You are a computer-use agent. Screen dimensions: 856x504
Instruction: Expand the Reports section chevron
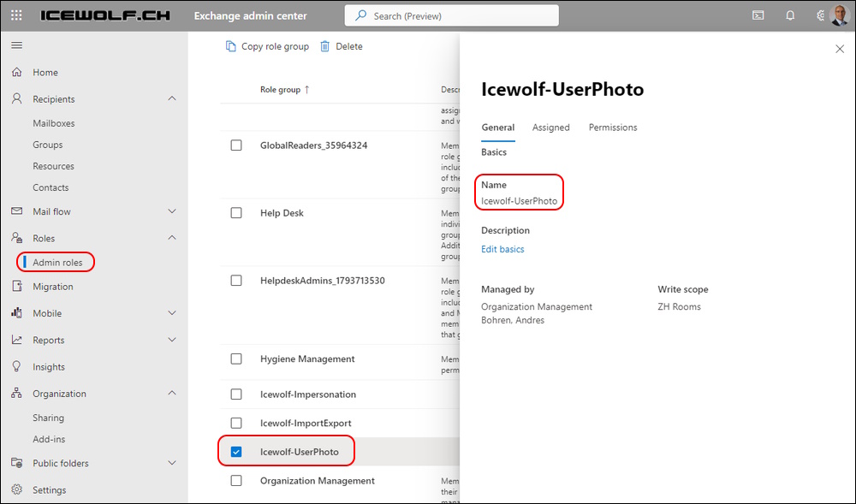(172, 339)
